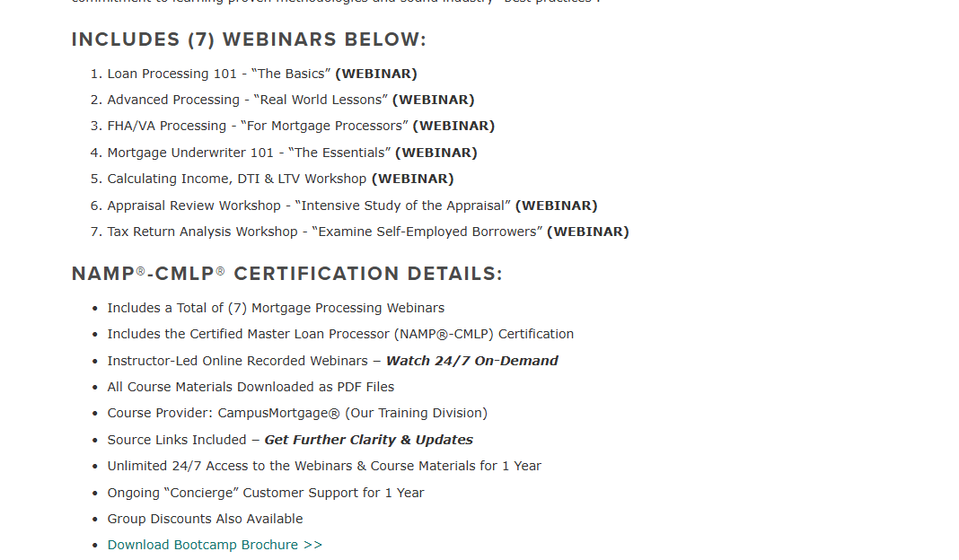Image resolution: width=959 pixels, height=560 pixels.
Task: Click the "Unlimited 24/7 Access" bullet
Action: 324,466
